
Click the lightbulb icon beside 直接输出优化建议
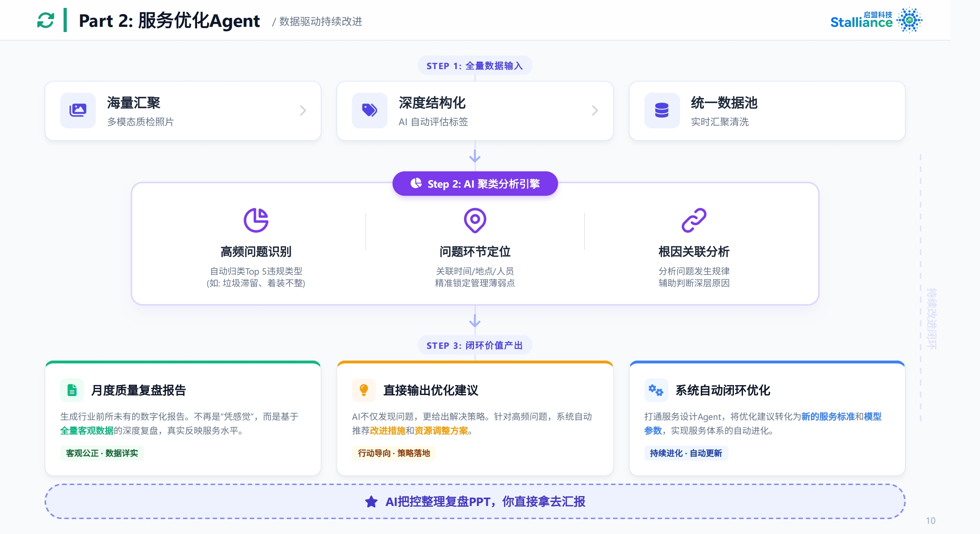pos(364,390)
